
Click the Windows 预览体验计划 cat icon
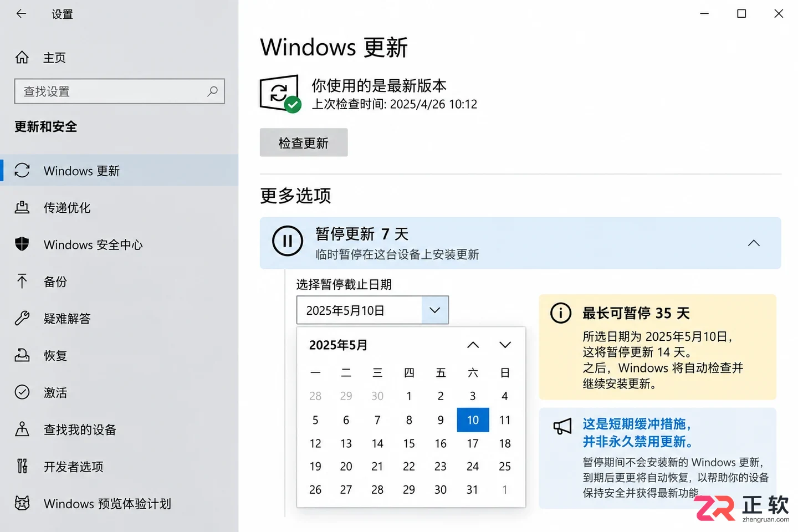(22, 503)
